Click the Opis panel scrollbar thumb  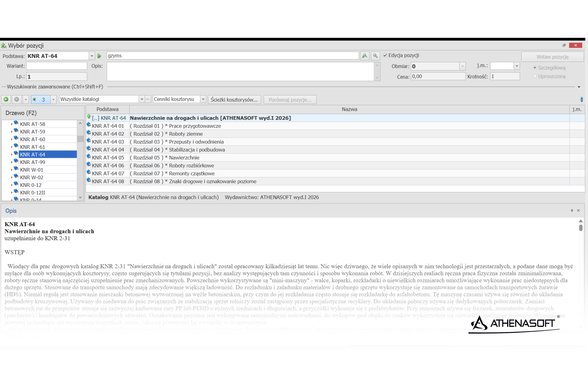click(581, 228)
